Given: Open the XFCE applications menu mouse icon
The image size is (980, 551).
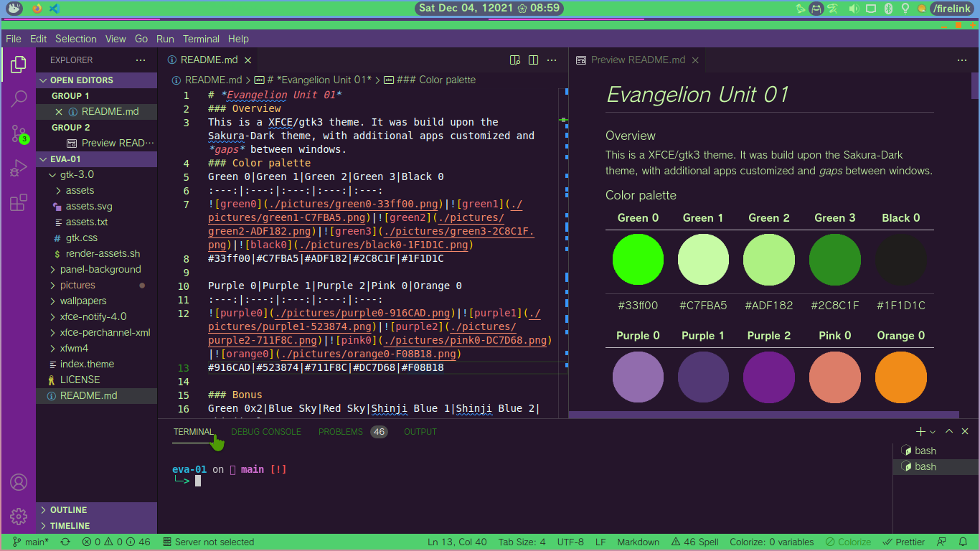Looking at the screenshot, I should 14,9.
